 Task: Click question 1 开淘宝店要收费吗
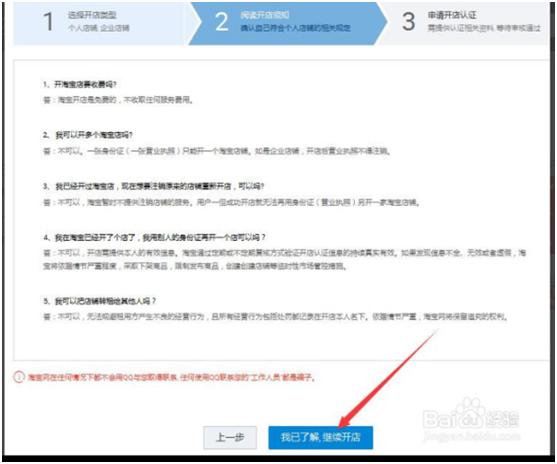pos(80,85)
